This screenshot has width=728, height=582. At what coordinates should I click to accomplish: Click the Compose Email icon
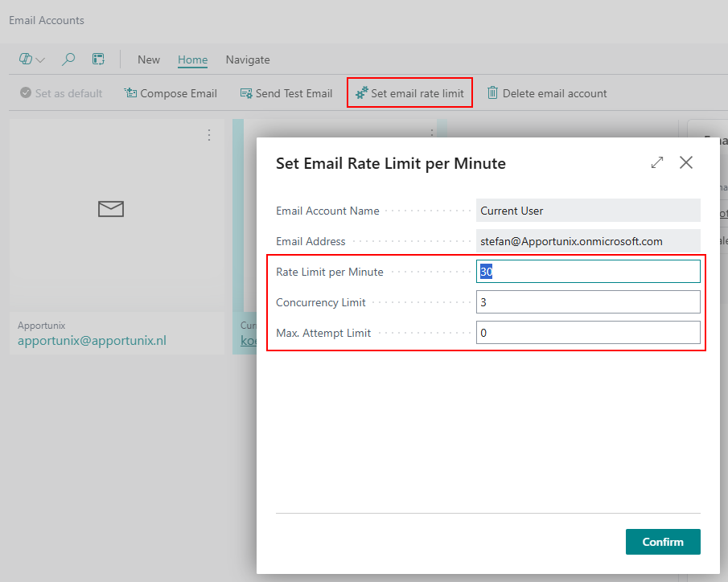[x=130, y=92]
